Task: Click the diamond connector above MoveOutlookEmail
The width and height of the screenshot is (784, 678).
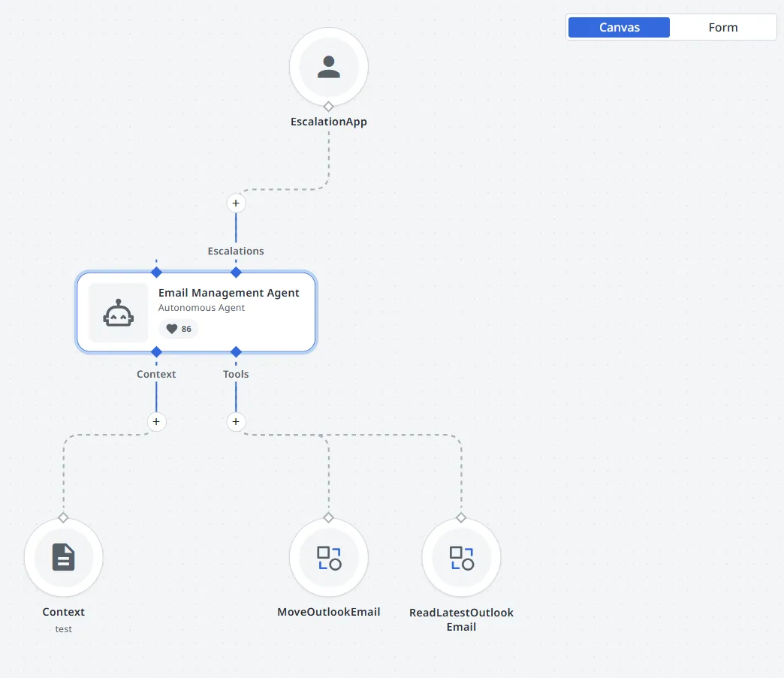Action: point(328,517)
